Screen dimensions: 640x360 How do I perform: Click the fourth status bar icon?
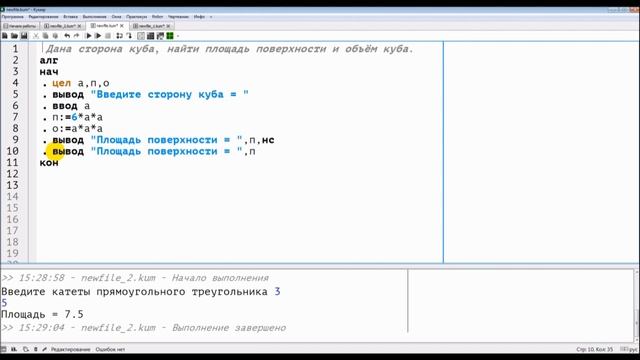pyautogui.click(x=36, y=349)
